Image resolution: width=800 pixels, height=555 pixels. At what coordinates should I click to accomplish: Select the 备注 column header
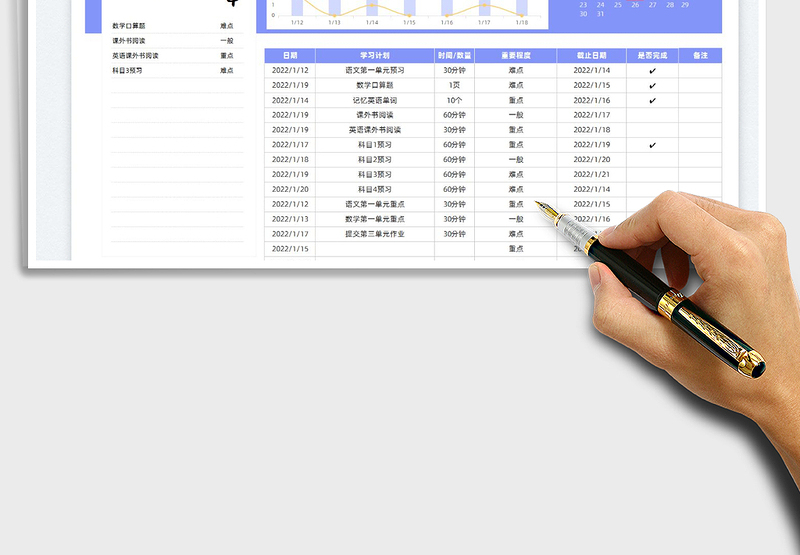pos(699,55)
